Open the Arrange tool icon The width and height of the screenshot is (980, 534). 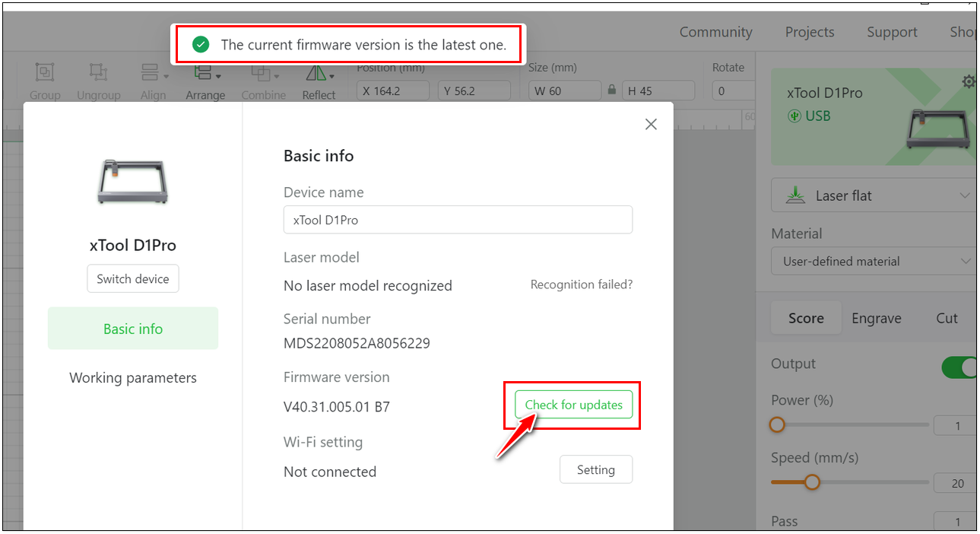coord(205,74)
